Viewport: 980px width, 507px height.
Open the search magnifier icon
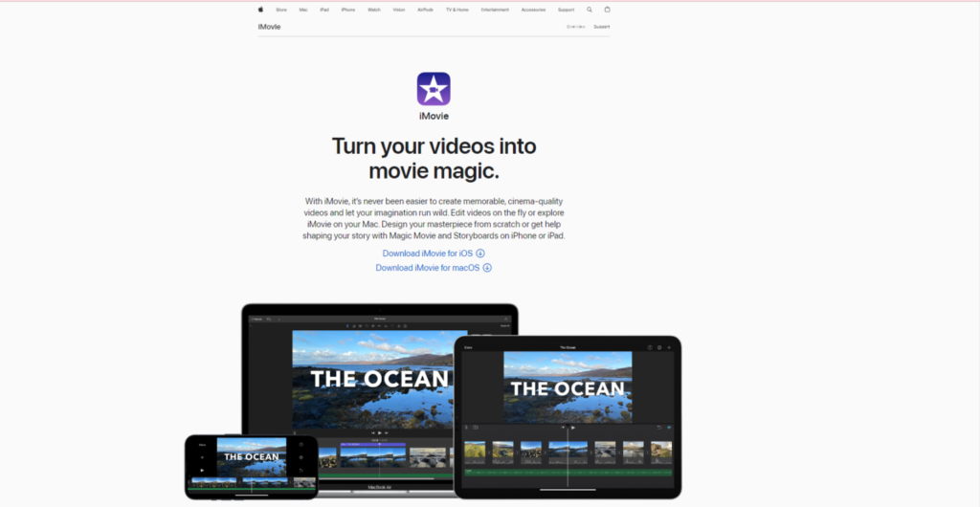[590, 10]
